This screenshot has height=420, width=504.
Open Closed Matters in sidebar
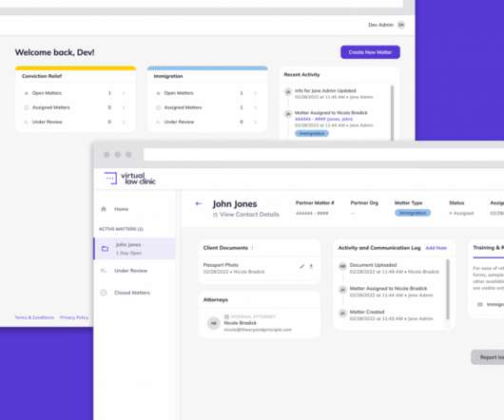[132, 293]
